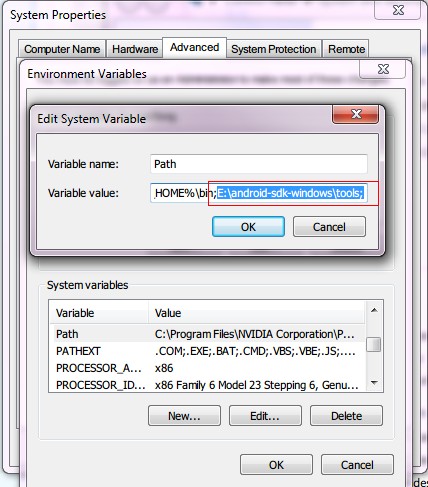Close the Environment Variables window
Image resolution: width=428 pixels, height=487 pixels.
coord(383,69)
